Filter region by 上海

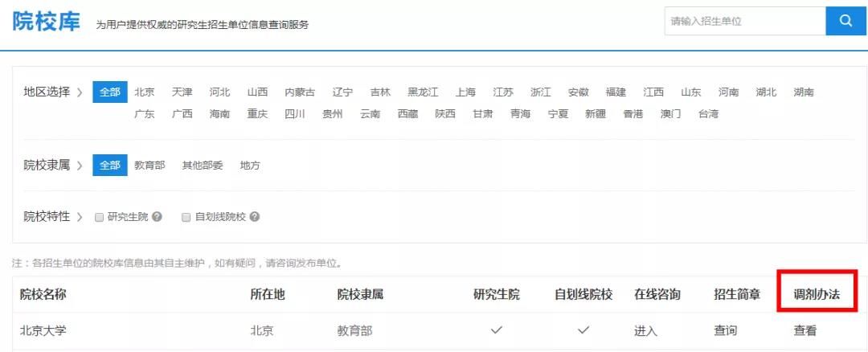coord(465,92)
